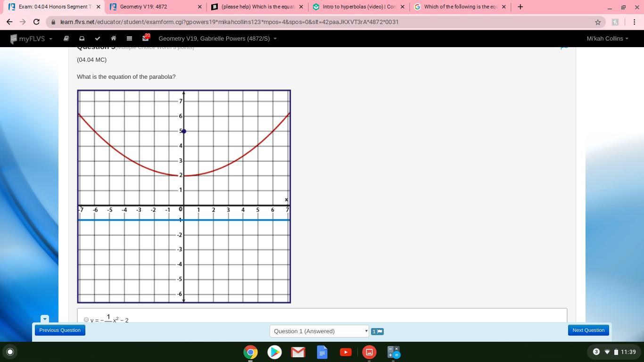Image resolution: width=644 pixels, height=362 pixels.
Task: Open Chrome three-dot menu
Action: (634, 22)
